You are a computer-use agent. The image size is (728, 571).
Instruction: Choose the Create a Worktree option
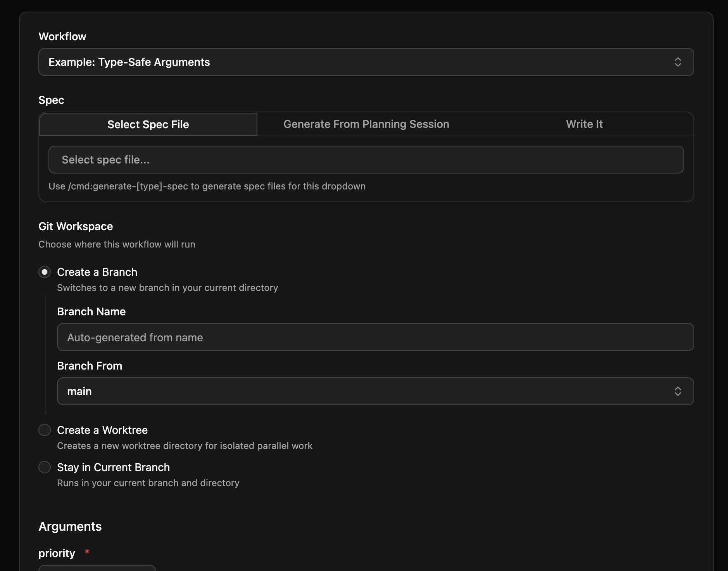point(45,430)
